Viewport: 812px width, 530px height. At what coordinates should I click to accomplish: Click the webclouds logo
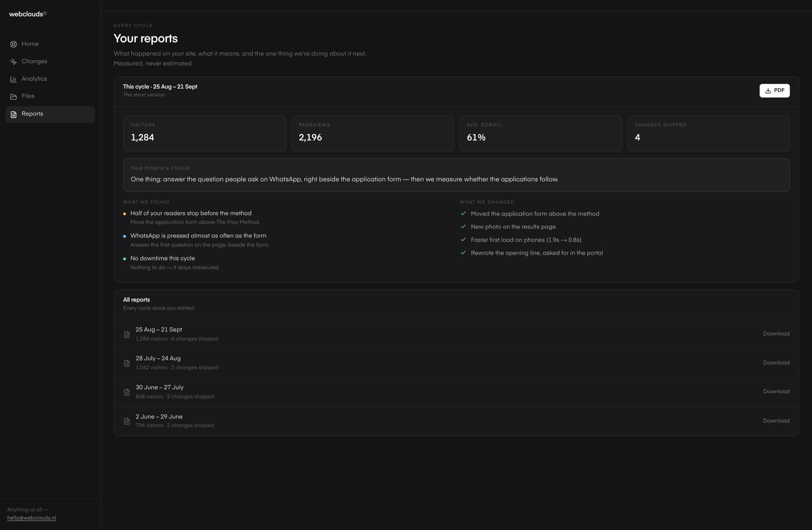click(x=28, y=14)
